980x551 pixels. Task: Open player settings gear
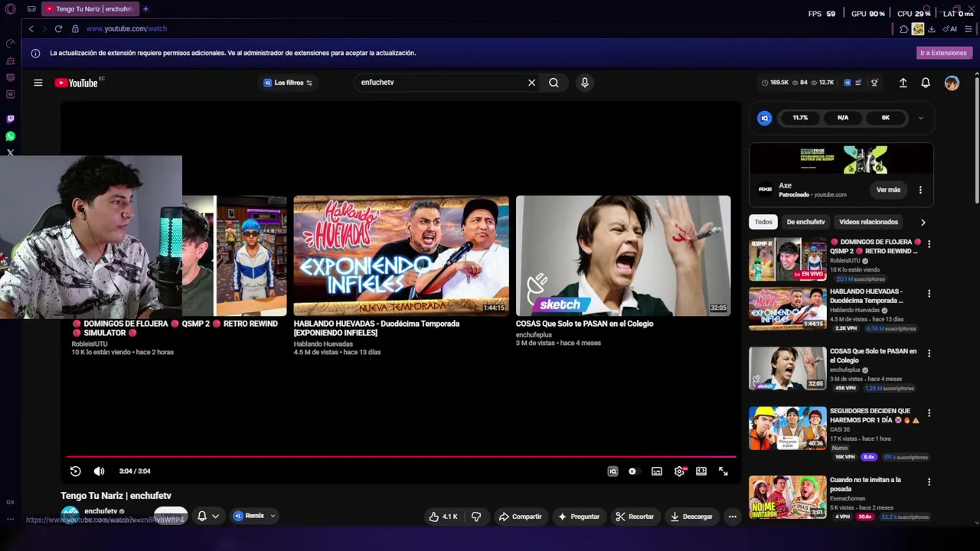[x=679, y=471]
